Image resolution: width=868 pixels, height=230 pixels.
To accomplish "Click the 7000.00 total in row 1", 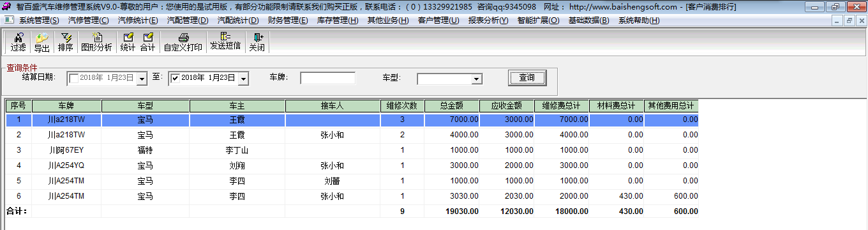I will click(x=452, y=119).
